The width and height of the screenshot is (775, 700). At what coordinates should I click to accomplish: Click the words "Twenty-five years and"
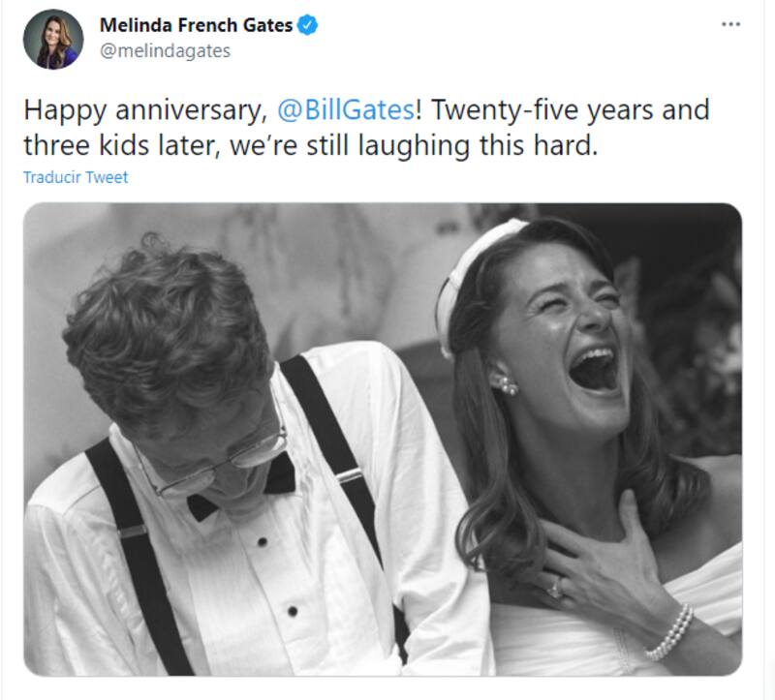pyautogui.click(x=570, y=109)
